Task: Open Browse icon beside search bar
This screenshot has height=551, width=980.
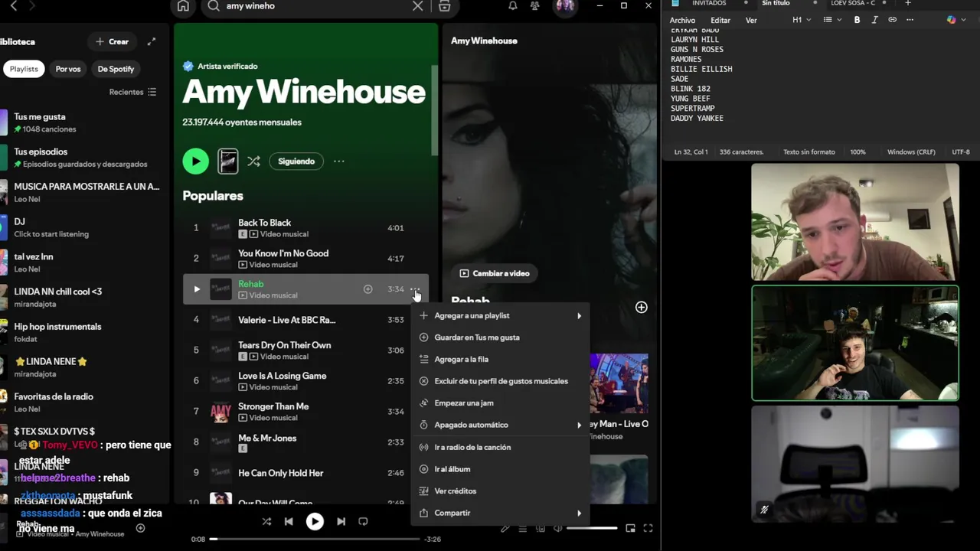Action: [x=444, y=6]
